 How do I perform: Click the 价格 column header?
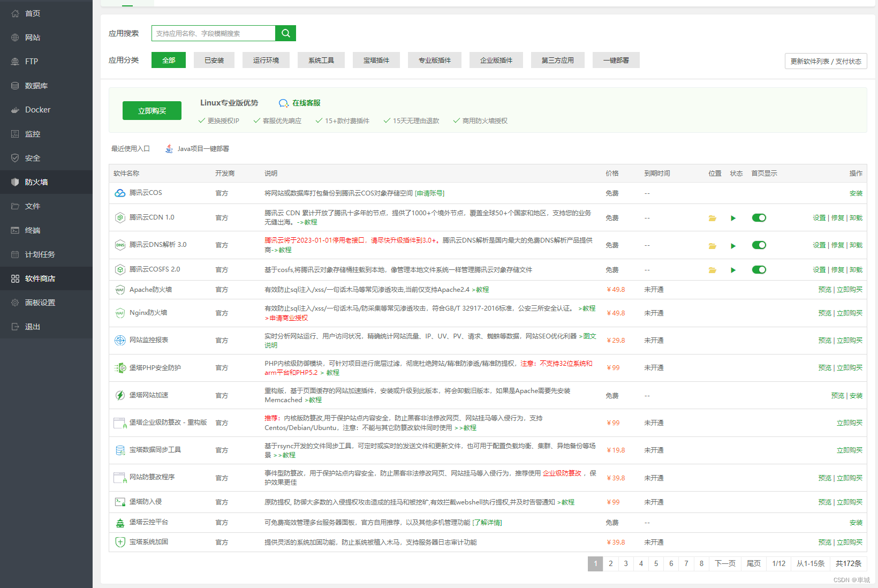pos(612,174)
